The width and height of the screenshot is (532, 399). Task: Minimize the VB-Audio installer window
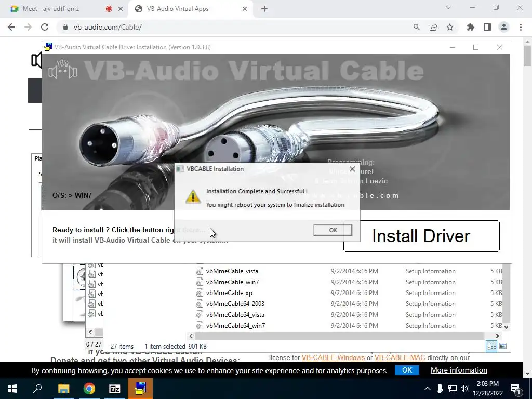click(453, 47)
